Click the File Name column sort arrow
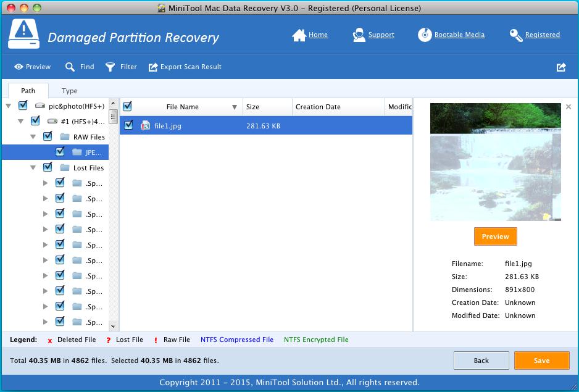The width and height of the screenshot is (579, 392). click(x=234, y=107)
